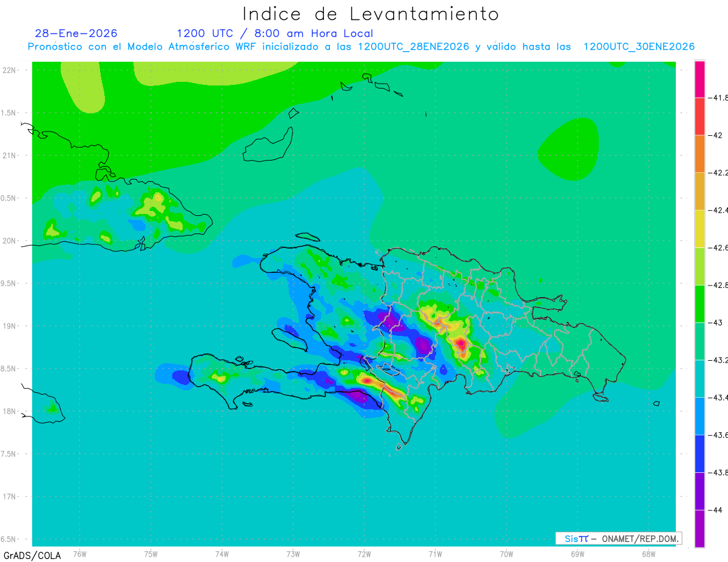
Task: Click the '19N' latitude label
Action: [x=9, y=326]
